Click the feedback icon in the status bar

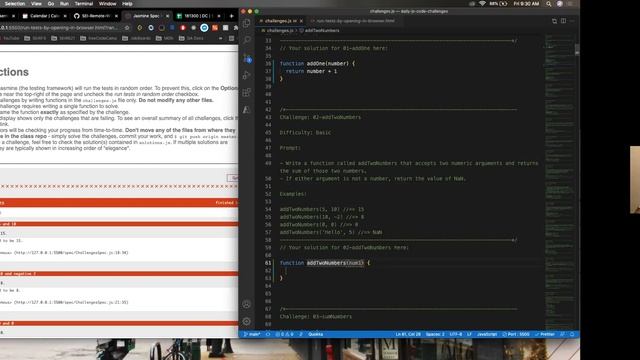[562, 334]
